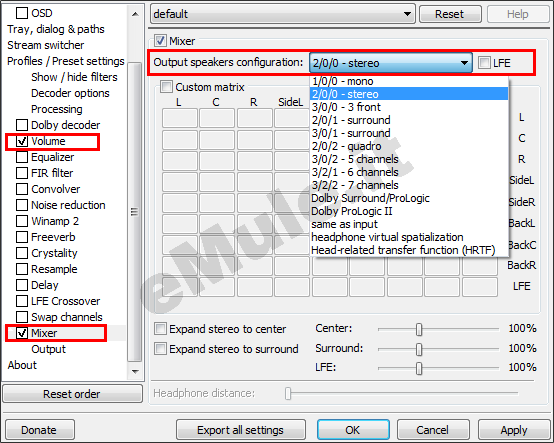Click the Donate button

tap(39, 430)
